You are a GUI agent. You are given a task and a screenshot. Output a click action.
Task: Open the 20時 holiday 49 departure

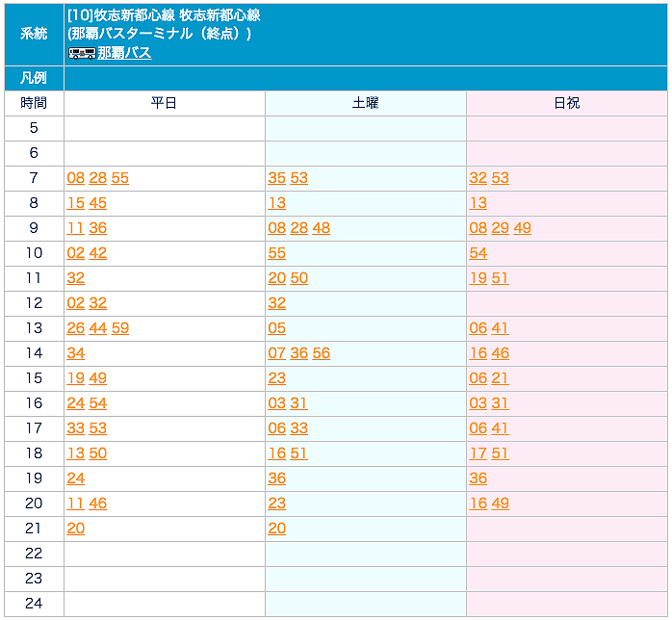pyautogui.click(x=500, y=504)
